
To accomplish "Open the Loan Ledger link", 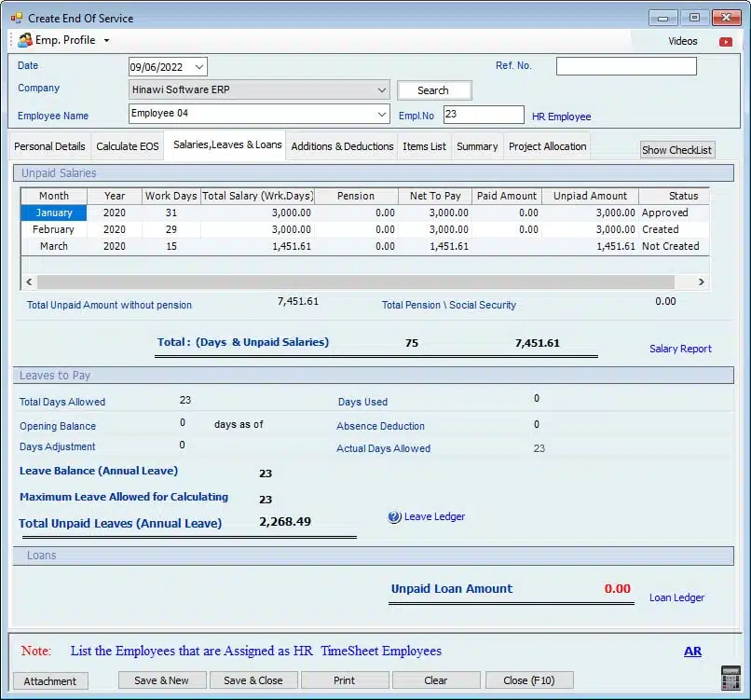I will click(676, 597).
